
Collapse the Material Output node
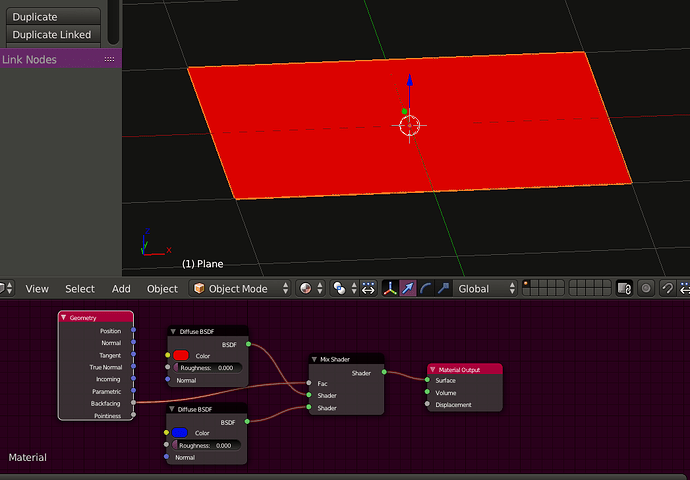click(433, 370)
